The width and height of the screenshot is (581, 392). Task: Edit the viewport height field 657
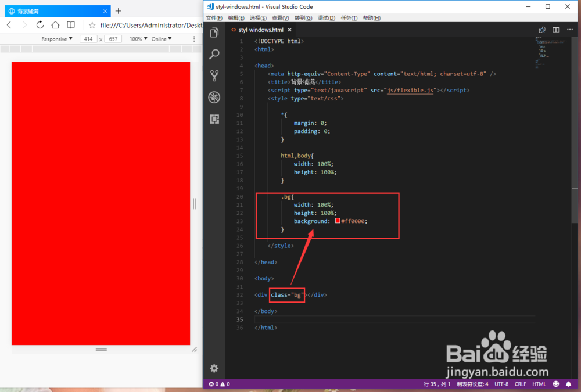pyautogui.click(x=113, y=39)
